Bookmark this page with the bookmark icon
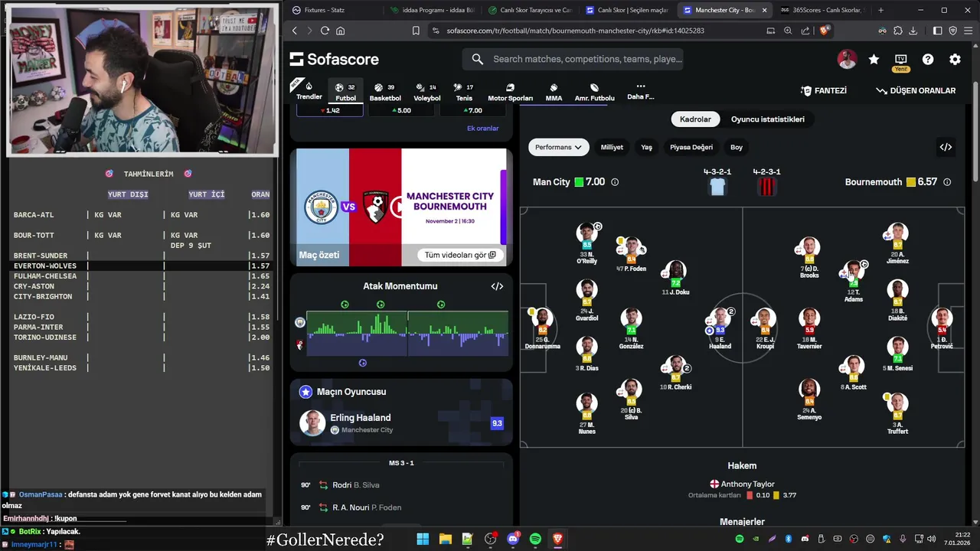The width and height of the screenshot is (980, 551). [416, 31]
